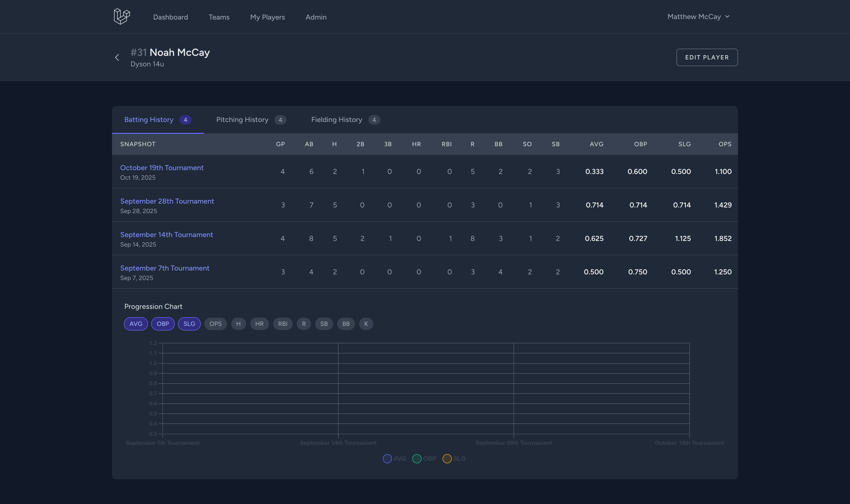This screenshot has width=850, height=504.
Task: Click the Laravel logo in the navbar
Action: (x=121, y=16)
